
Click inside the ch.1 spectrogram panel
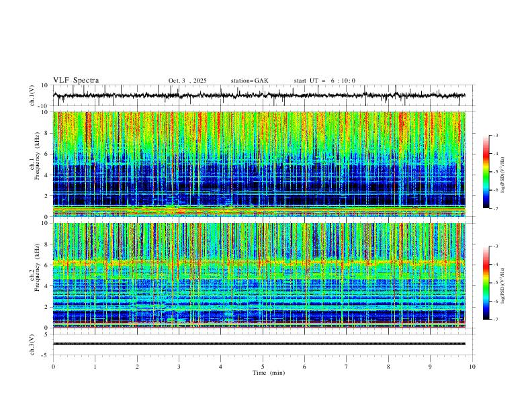259,164
